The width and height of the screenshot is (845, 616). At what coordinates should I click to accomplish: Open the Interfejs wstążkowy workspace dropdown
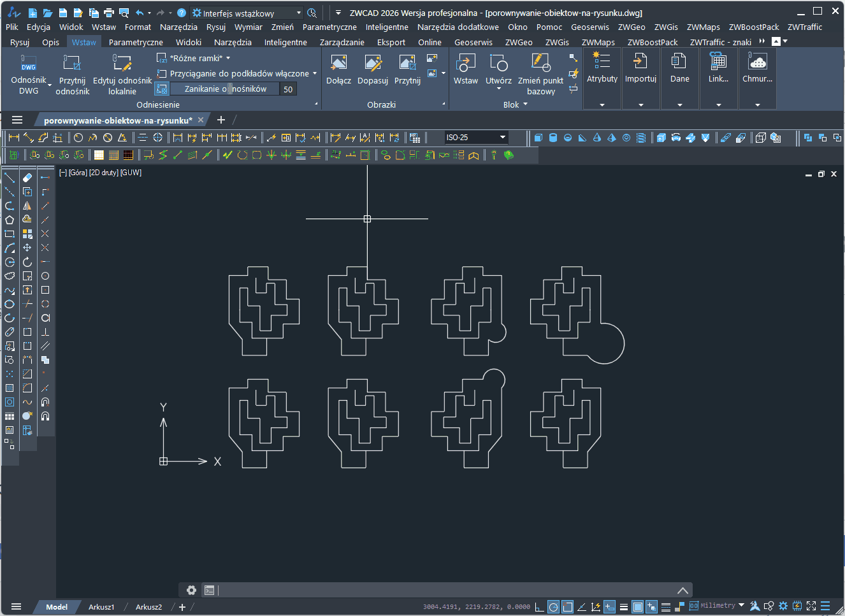(298, 13)
